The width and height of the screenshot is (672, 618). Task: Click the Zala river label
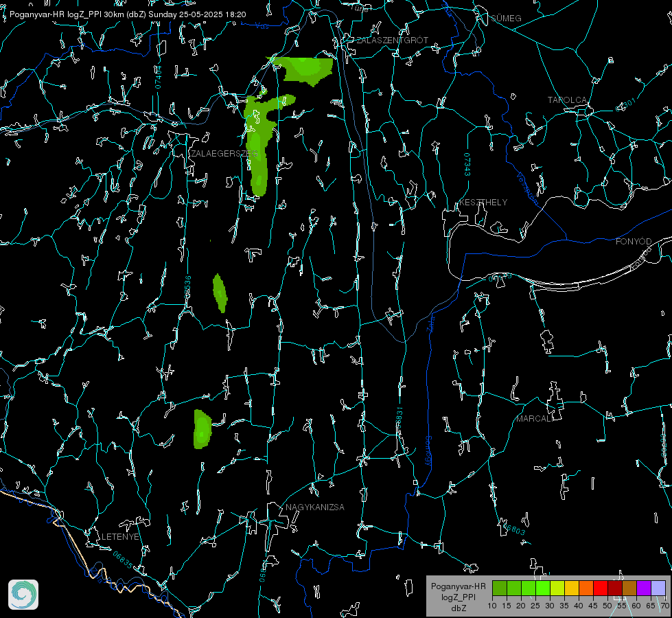[430, 323]
